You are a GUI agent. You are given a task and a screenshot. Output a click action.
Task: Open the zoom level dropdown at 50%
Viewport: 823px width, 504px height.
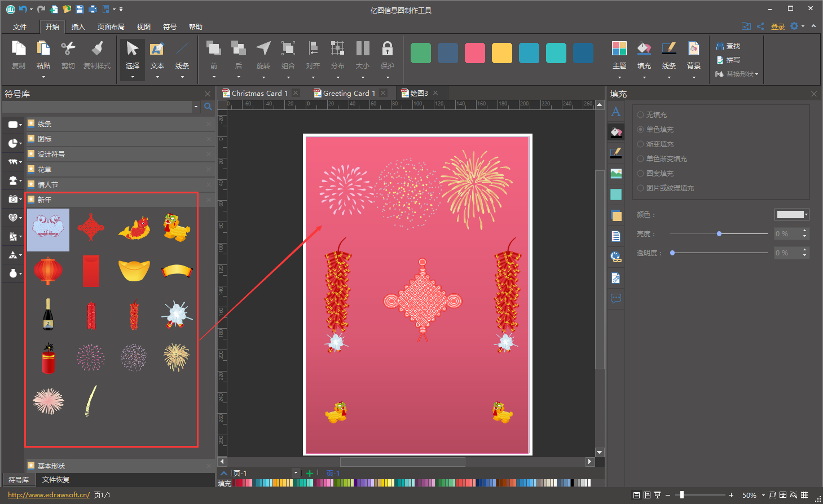pyautogui.click(x=763, y=495)
